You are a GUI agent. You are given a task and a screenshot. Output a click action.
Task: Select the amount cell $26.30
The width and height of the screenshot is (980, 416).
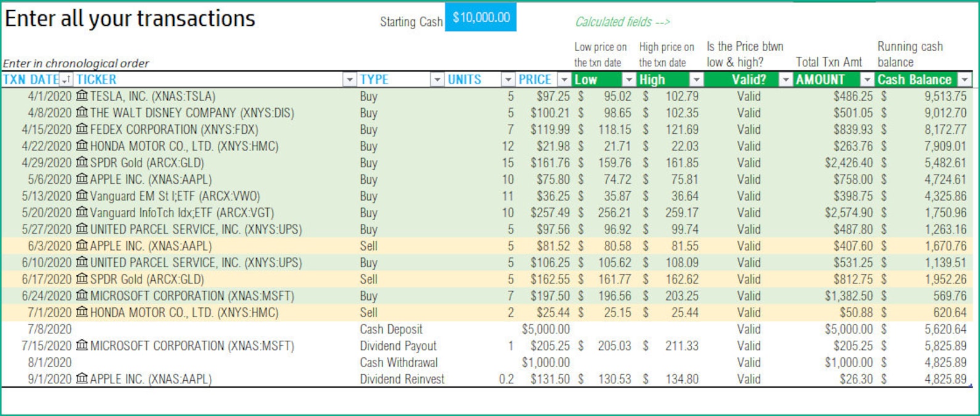[857, 380]
